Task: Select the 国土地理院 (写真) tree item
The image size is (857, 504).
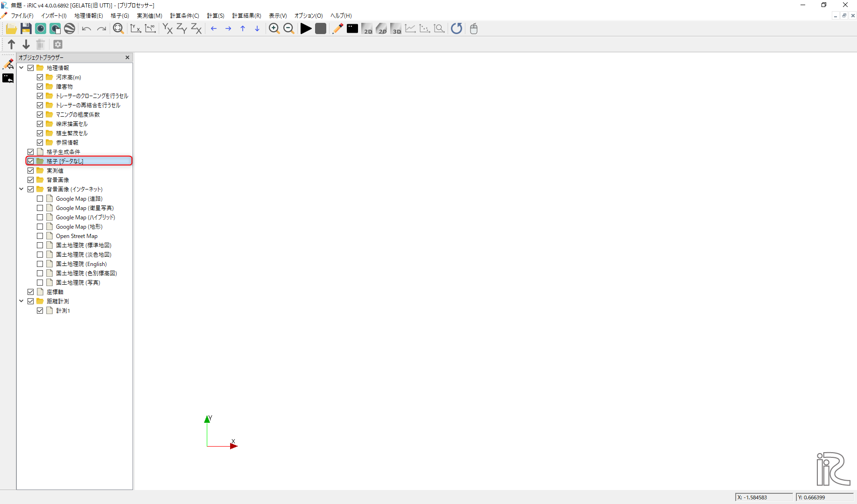Action: click(78, 283)
